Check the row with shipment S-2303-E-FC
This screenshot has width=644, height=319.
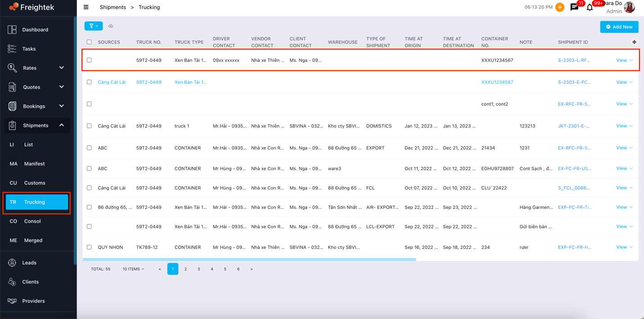click(x=89, y=82)
